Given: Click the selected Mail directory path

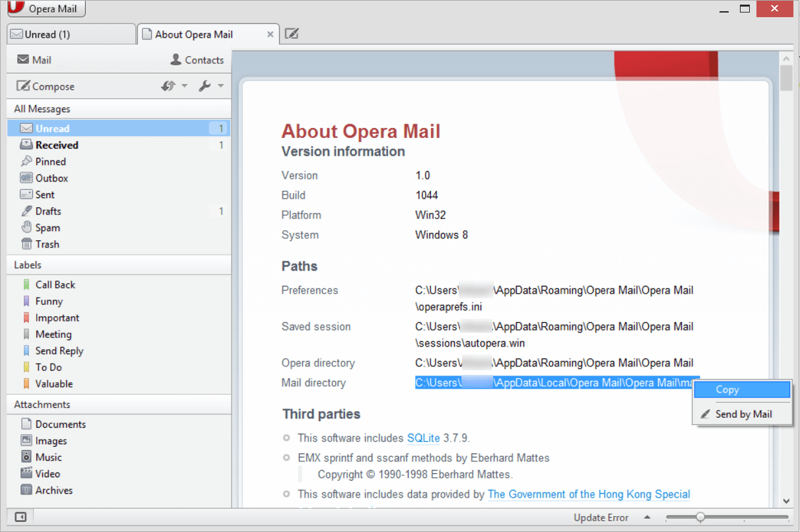Looking at the screenshot, I should [554, 383].
